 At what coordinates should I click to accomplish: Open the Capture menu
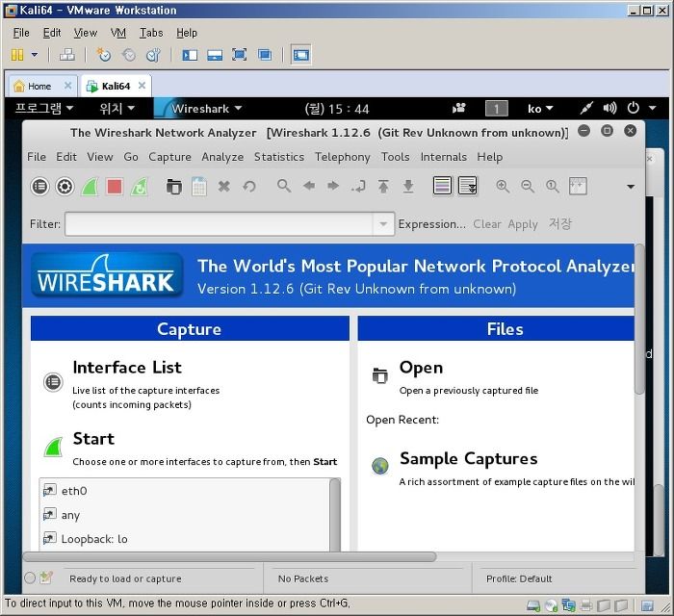click(x=169, y=157)
